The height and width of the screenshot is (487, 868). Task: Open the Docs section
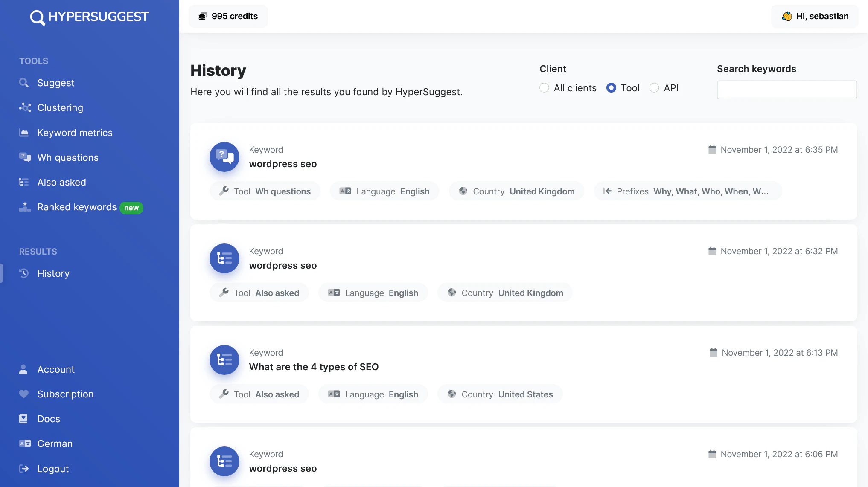(x=48, y=419)
